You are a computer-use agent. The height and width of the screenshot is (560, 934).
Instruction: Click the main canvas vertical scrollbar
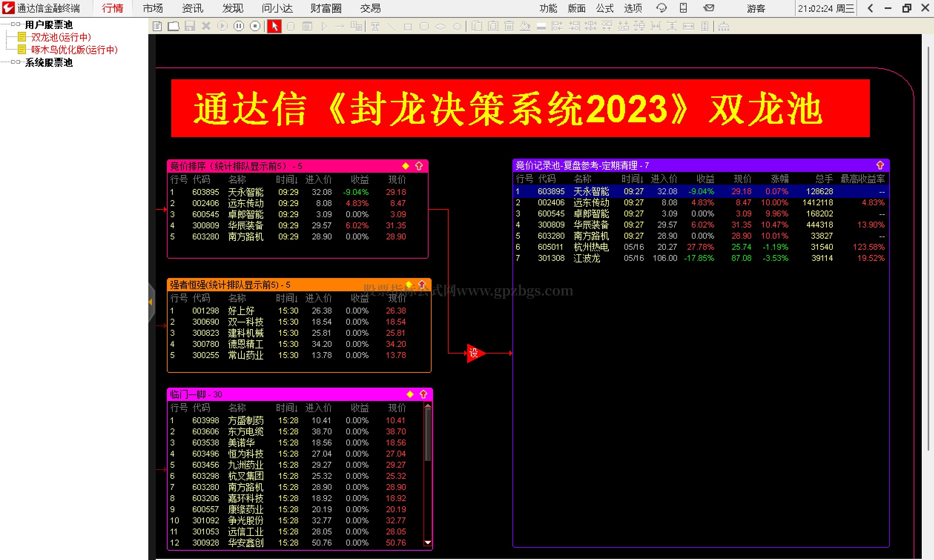click(x=928, y=249)
